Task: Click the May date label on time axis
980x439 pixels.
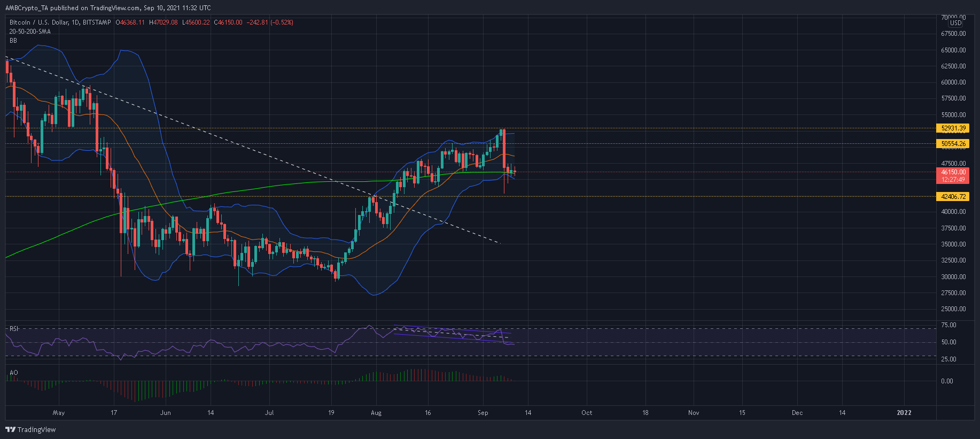Action: [59, 413]
